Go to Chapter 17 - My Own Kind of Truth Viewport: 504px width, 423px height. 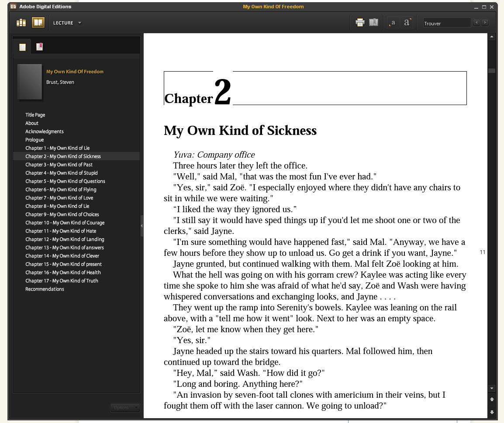62,281
